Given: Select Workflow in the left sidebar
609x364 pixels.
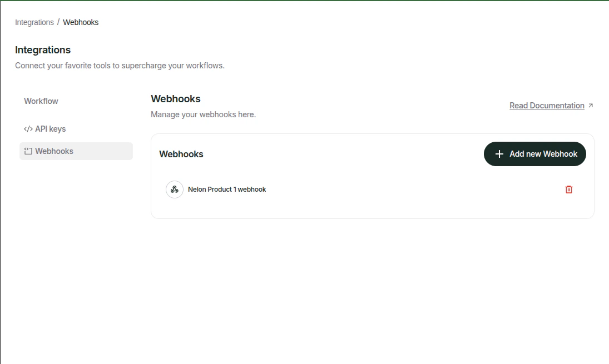Looking at the screenshot, I should point(41,101).
